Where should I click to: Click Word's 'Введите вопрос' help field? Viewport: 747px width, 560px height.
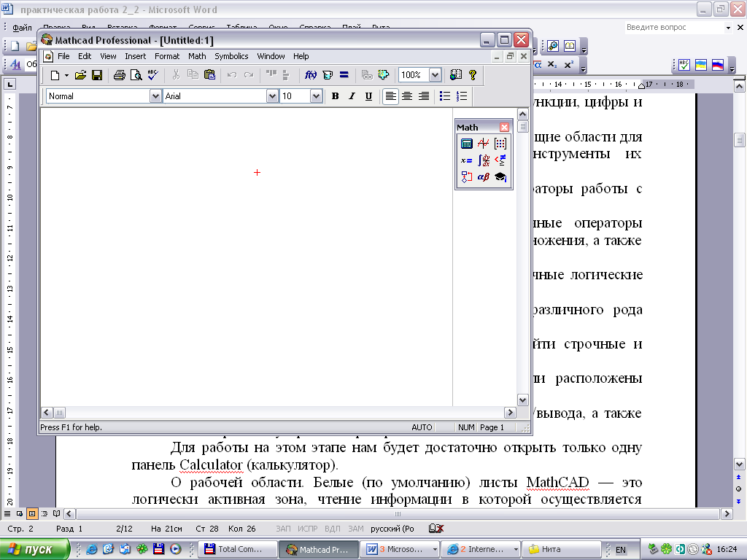tap(673, 28)
